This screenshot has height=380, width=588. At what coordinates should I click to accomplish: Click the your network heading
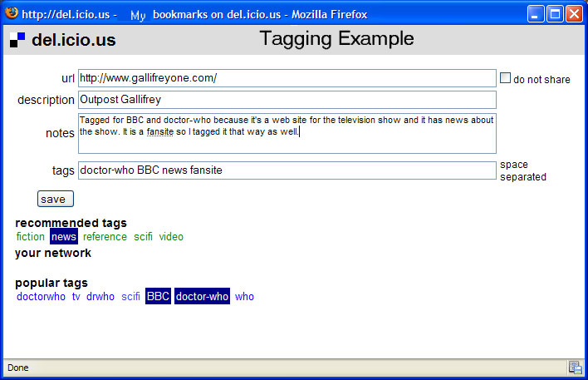(53, 253)
